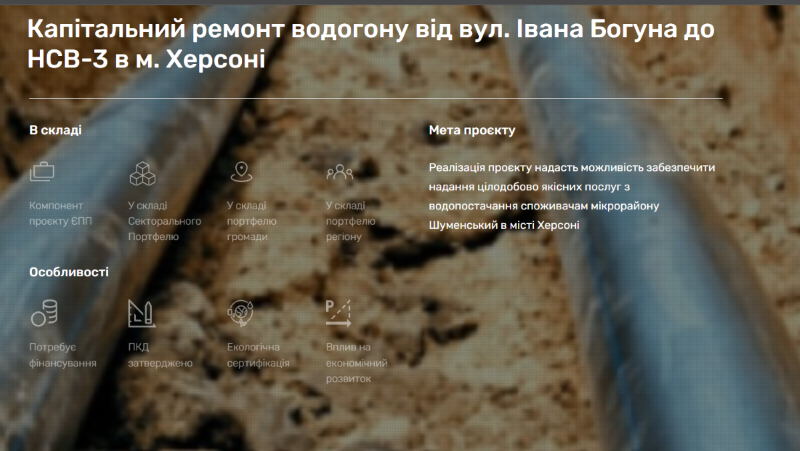This screenshot has height=451, width=800.
Task: Select the 'Мета проєкту' heading
Action: point(471,131)
